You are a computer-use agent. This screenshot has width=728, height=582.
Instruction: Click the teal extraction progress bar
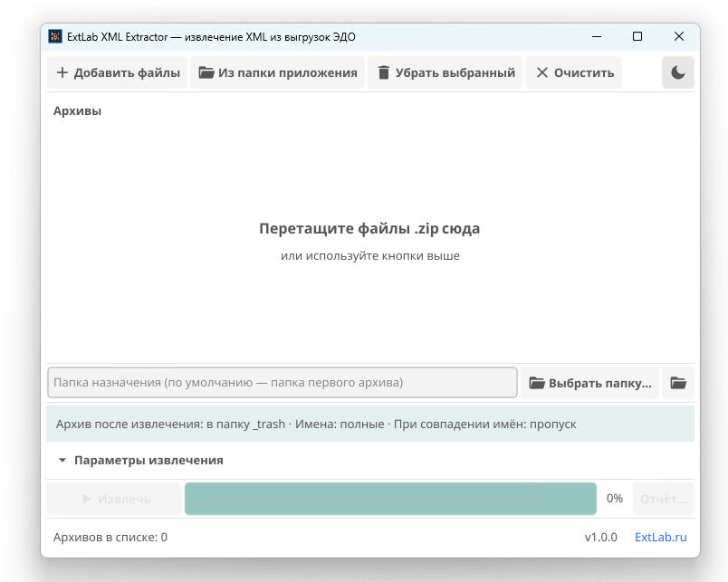[390, 499]
